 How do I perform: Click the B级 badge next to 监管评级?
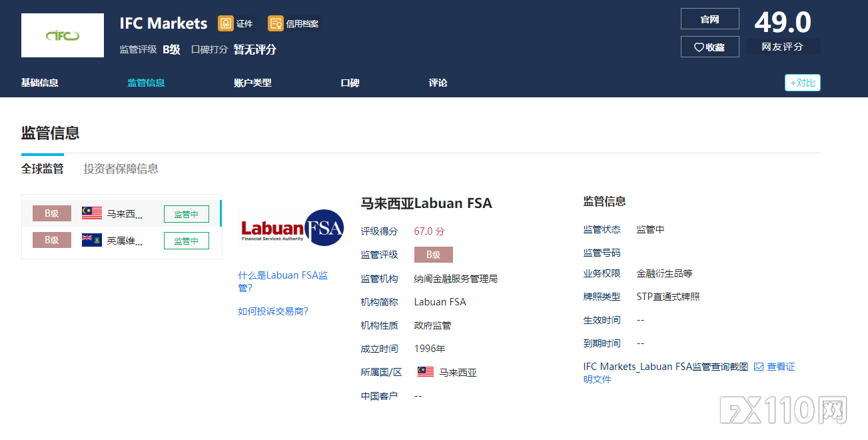(434, 255)
